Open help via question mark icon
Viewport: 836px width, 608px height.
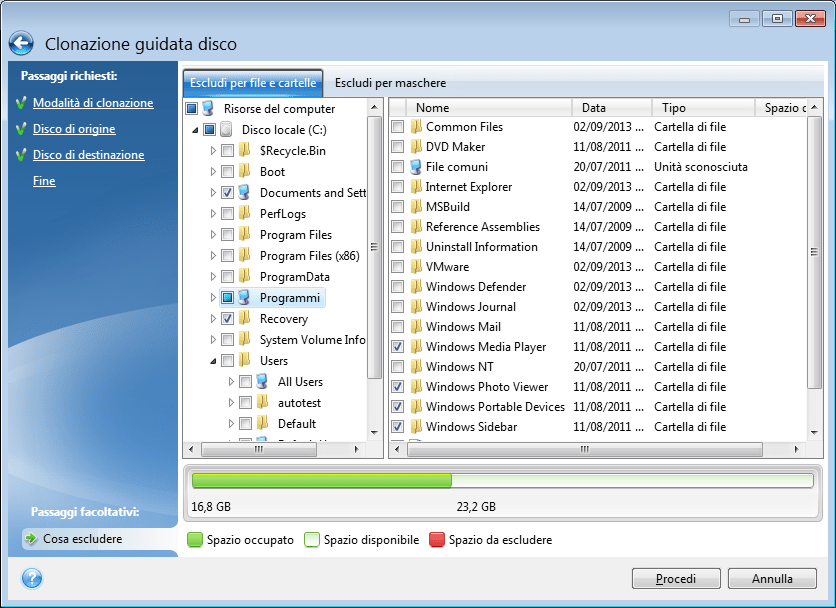pyautogui.click(x=32, y=578)
